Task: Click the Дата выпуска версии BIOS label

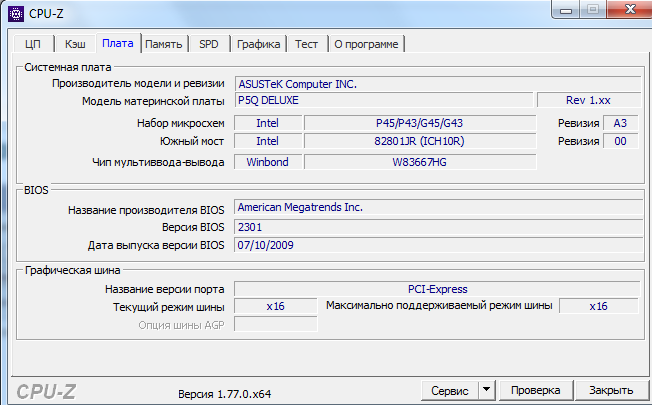Action: pyautogui.click(x=156, y=245)
